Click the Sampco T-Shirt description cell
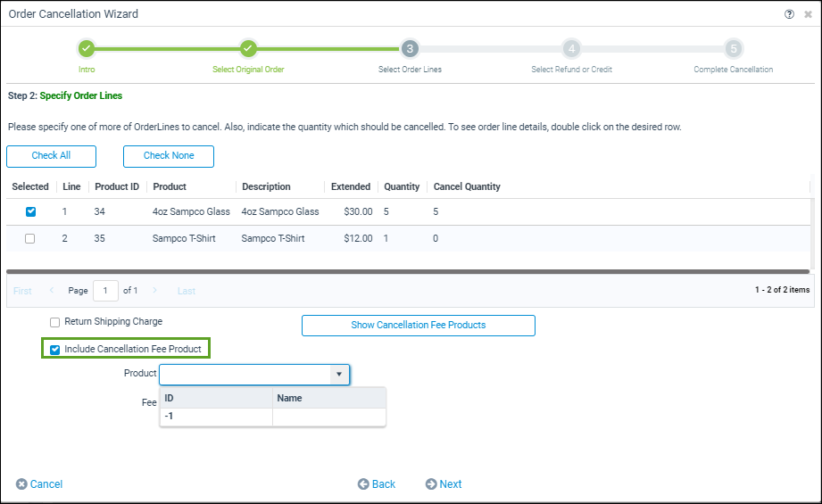This screenshot has height=504, width=822. pos(272,238)
